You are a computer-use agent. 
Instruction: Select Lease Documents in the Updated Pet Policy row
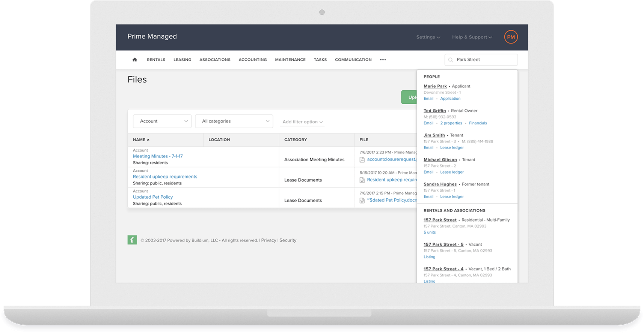[303, 201]
